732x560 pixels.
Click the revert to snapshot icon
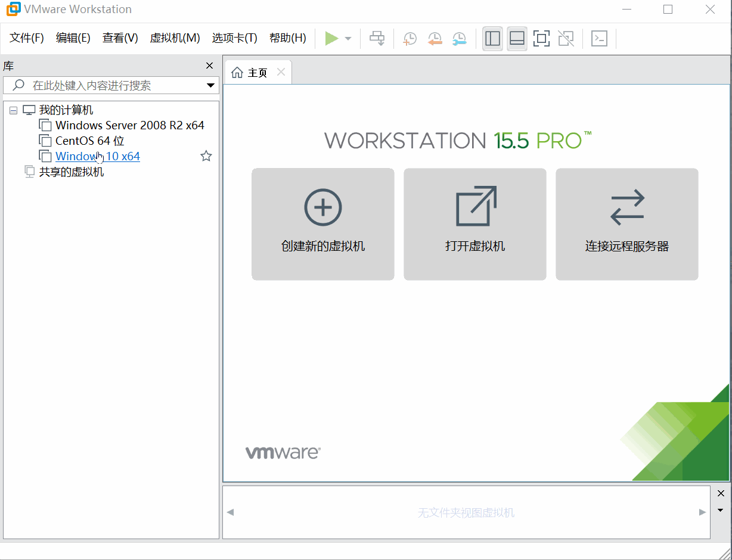pyautogui.click(x=435, y=39)
